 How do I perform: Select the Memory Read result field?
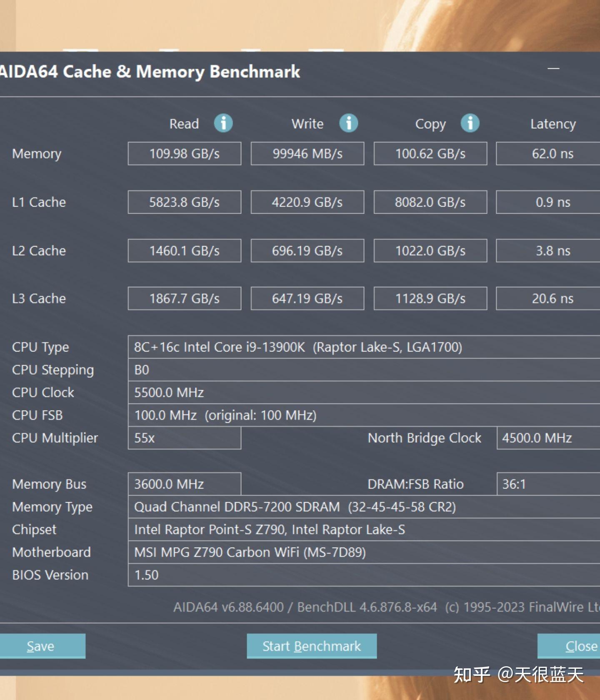click(184, 154)
